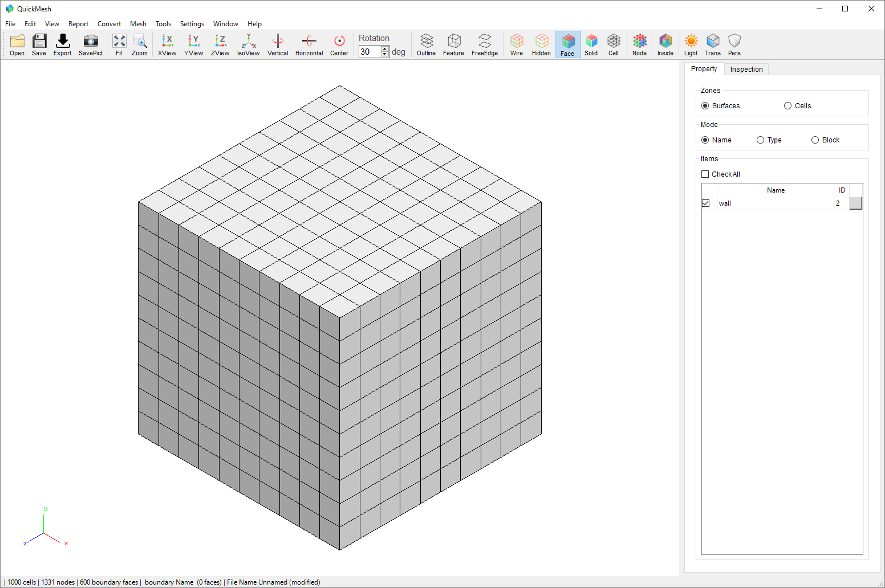Switch to IsoView orientation
885x588 pixels.
(249, 44)
